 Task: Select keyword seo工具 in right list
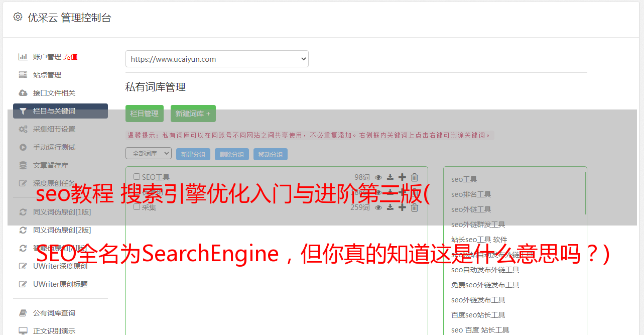(464, 179)
